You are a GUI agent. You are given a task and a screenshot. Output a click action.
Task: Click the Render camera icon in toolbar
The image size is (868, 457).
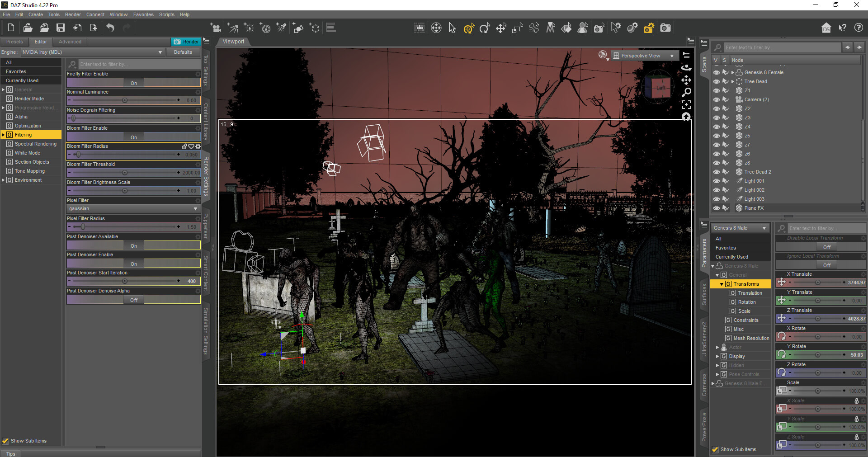coord(665,28)
